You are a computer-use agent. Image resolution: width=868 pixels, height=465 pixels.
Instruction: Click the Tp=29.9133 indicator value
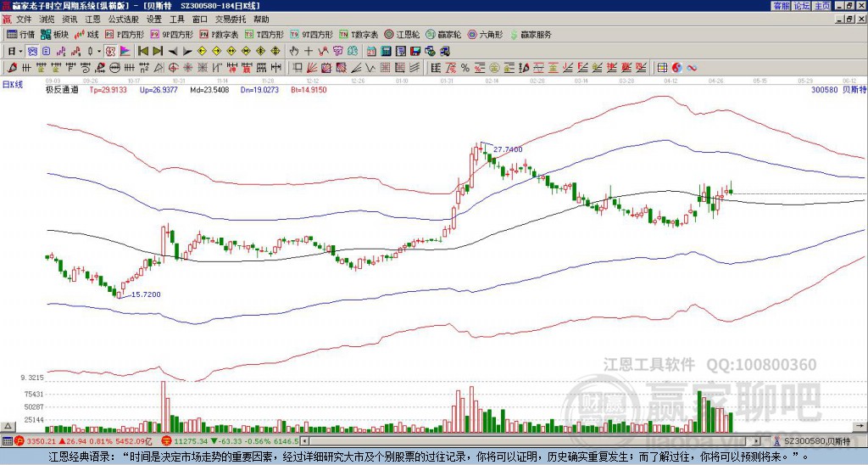[108, 89]
